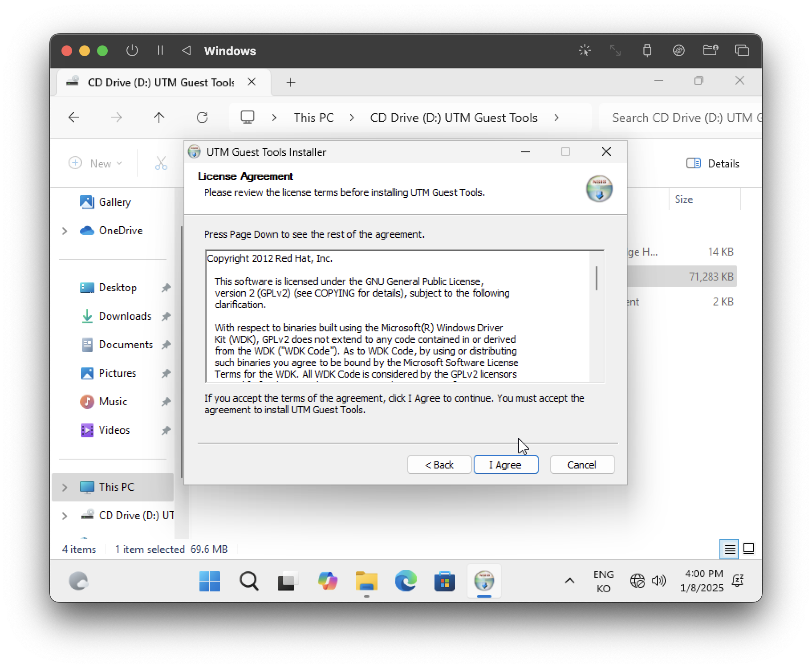Open the New dropdown in Explorer
Screen dimensions: 812x668
point(96,163)
